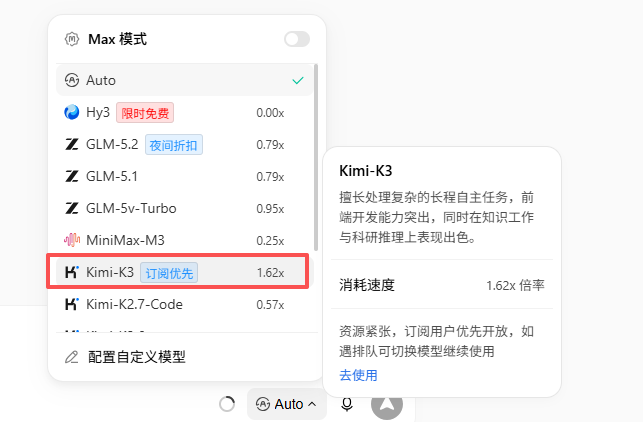Screen dimensions: 643x422
Task: Select the Auto model option
Action: [185, 80]
